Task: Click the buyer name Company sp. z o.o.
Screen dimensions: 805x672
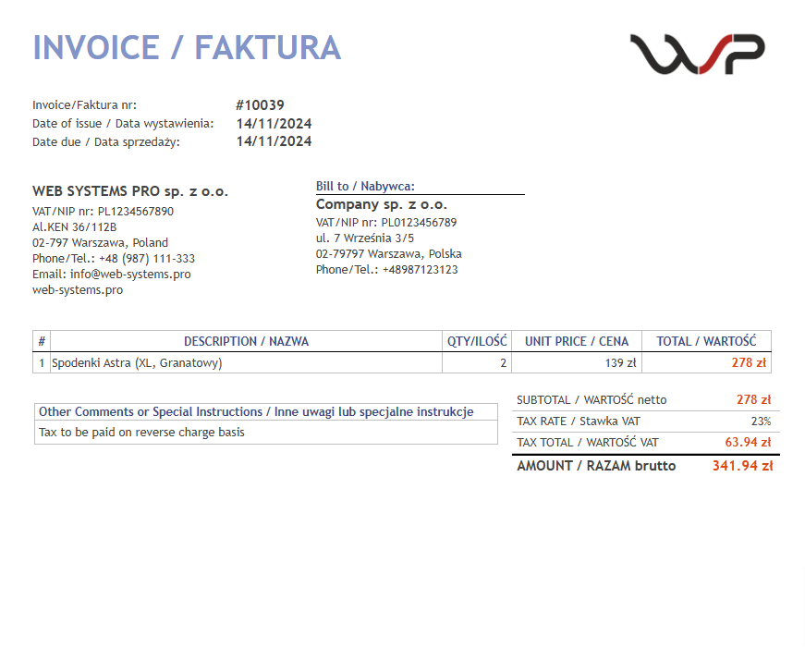Action: [381, 204]
